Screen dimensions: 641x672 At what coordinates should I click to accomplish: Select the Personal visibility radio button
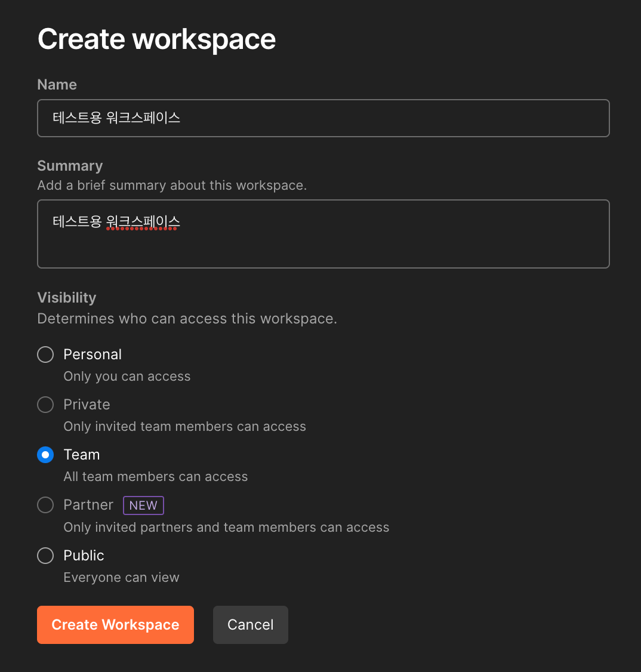[x=45, y=355]
